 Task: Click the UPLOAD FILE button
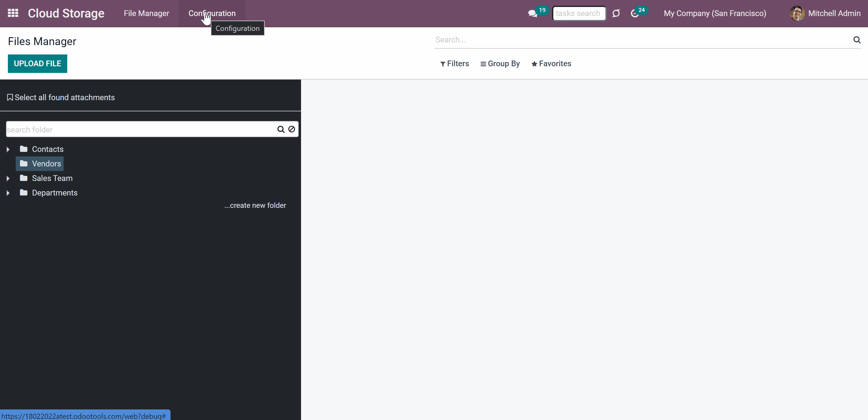tap(37, 64)
